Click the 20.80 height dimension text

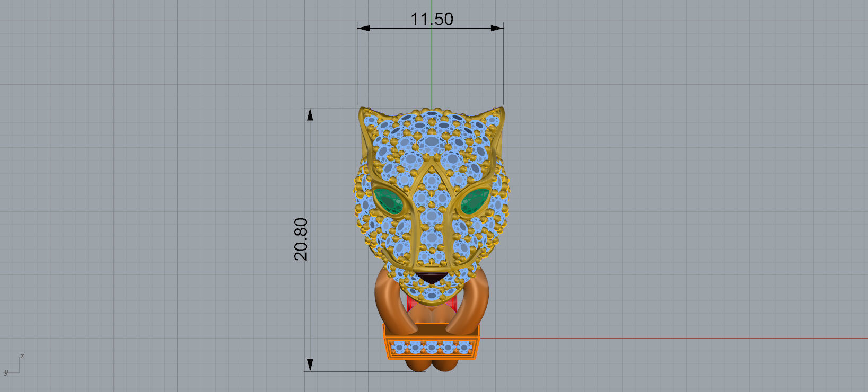301,239
